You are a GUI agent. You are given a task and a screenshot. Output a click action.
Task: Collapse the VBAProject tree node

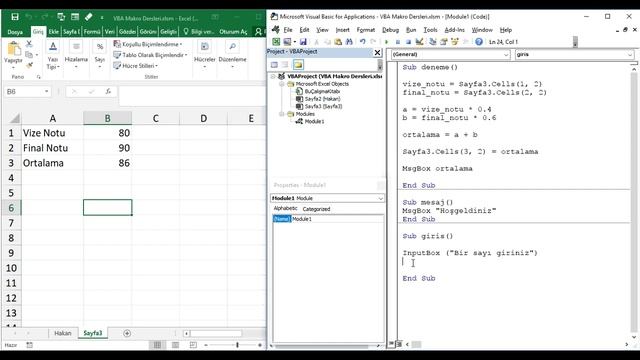pos(273,76)
